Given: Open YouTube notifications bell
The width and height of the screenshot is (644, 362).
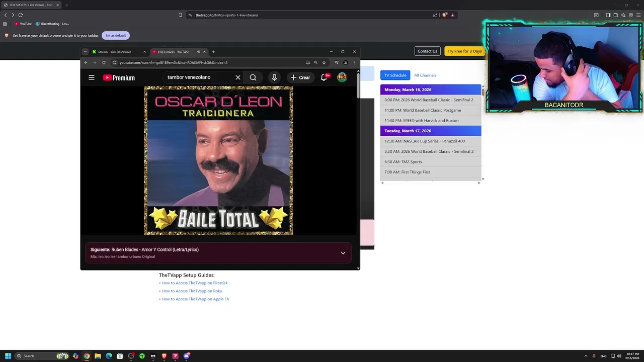Looking at the screenshot, I should click(324, 77).
